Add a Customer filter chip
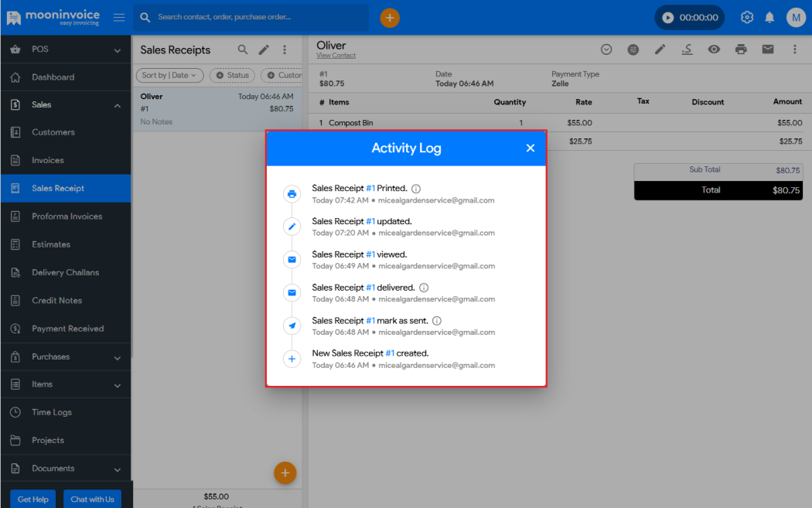Image resolution: width=812 pixels, height=508 pixels. [281, 75]
